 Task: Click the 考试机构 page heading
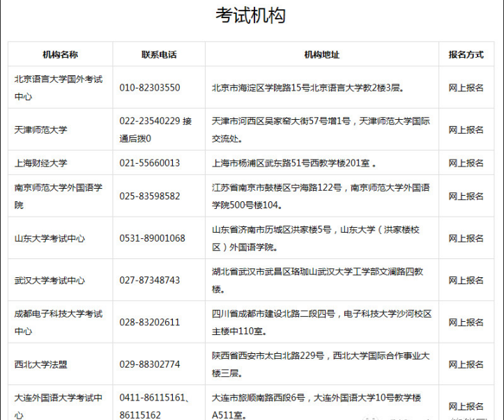(251, 15)
